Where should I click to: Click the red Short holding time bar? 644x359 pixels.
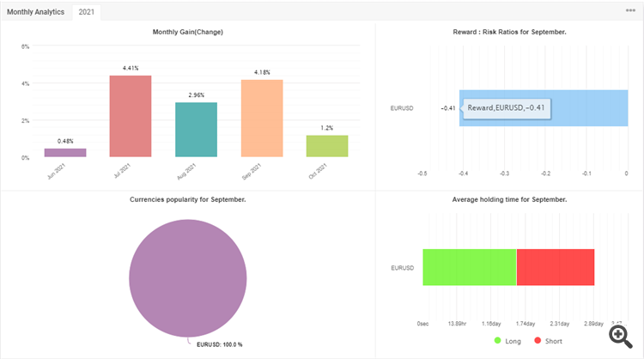pos(556,267)
